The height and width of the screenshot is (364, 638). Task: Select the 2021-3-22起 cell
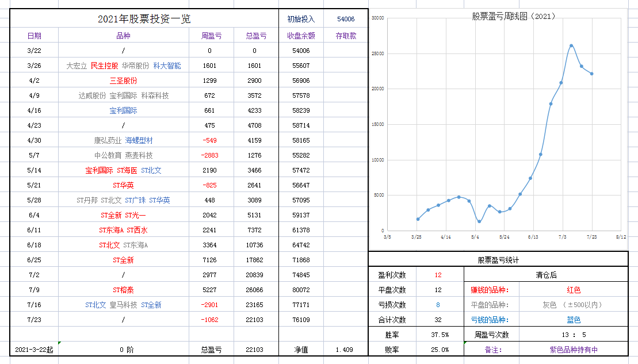[x=34, y=350]
